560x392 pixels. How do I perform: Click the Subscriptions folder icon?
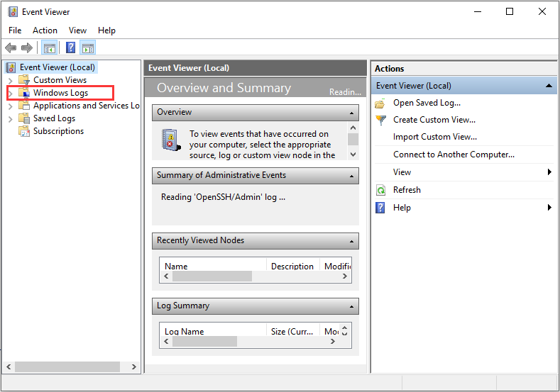click(24, 131)
